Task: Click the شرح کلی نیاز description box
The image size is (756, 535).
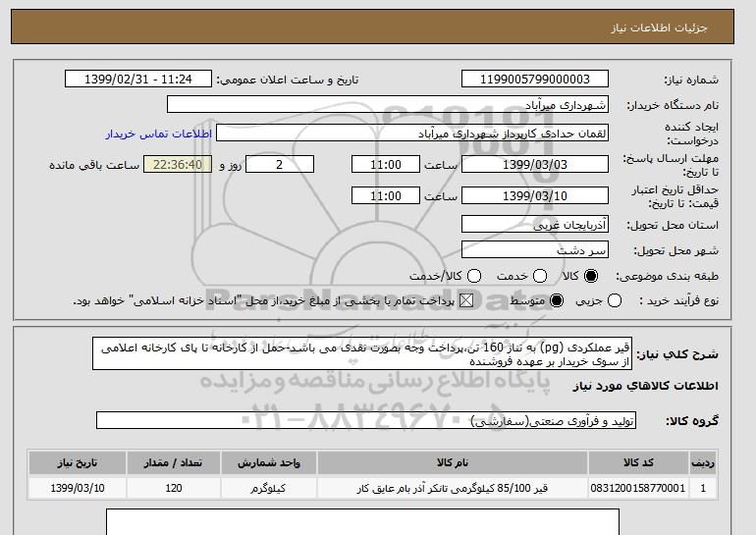Action: point(362,353)
